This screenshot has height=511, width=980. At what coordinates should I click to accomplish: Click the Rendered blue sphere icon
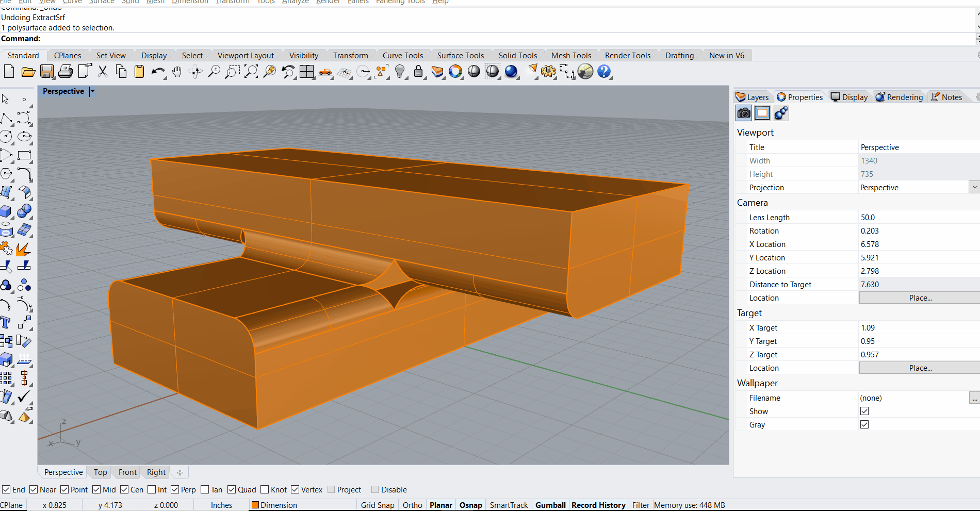coord(511,72)
